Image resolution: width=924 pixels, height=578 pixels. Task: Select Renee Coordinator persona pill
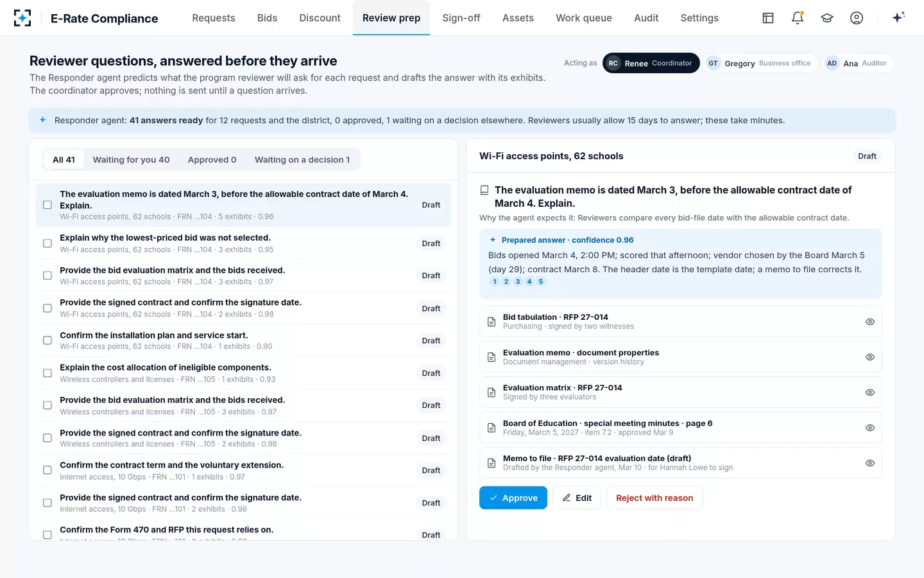click(651, 63)
